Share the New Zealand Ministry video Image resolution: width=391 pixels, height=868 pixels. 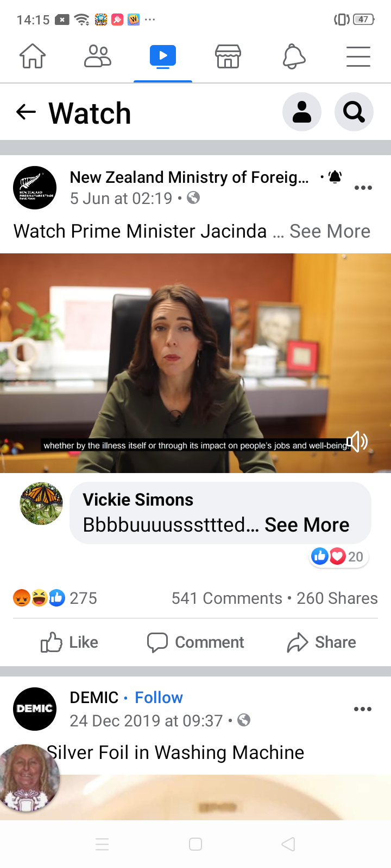321,642
